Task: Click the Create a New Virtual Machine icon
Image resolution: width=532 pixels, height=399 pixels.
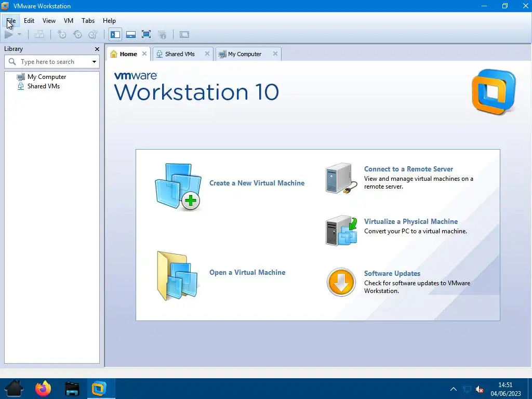Action: tap(179, 187)
